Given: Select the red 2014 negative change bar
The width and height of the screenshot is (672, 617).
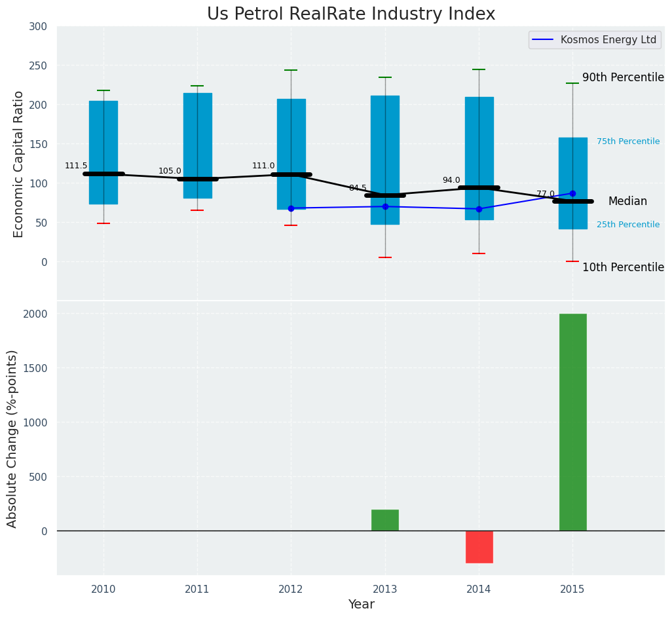Looking at the screenshot, I should point(479,547).
